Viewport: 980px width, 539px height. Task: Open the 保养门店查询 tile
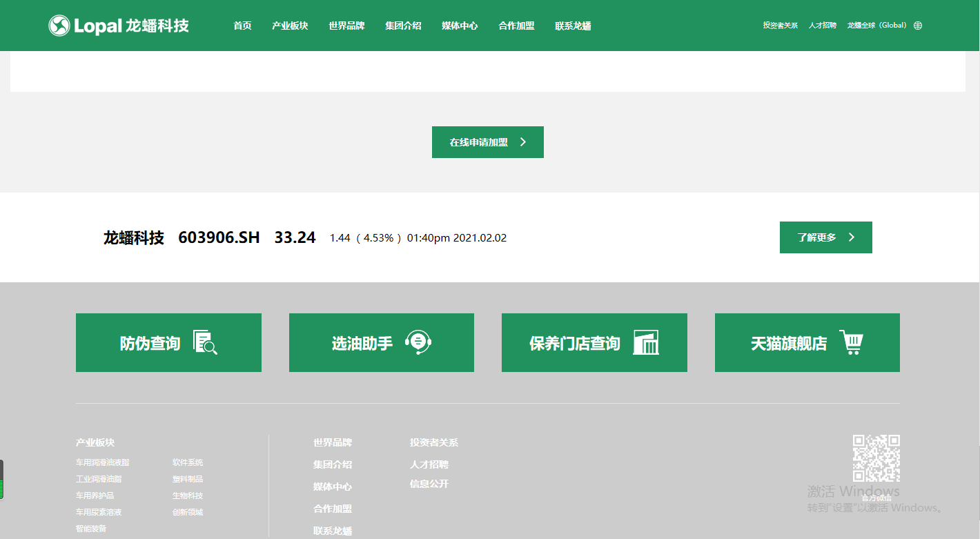point(594,342)
